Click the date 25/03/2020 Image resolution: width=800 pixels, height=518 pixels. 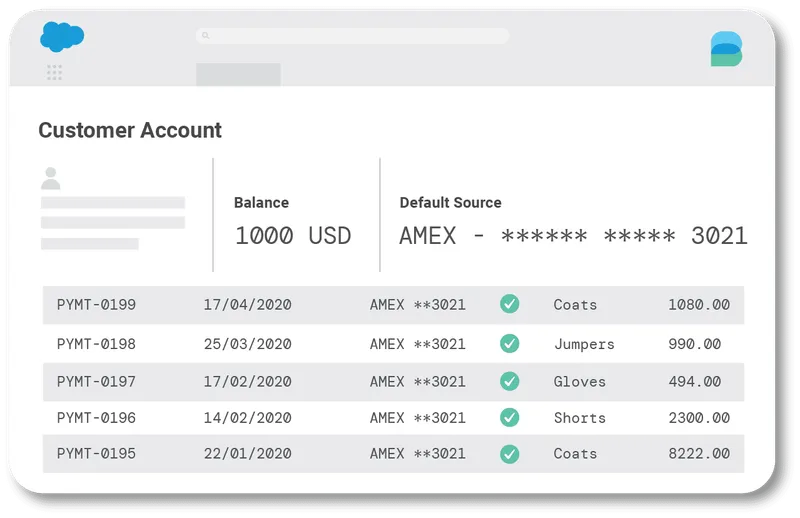[x=247, y=344]
